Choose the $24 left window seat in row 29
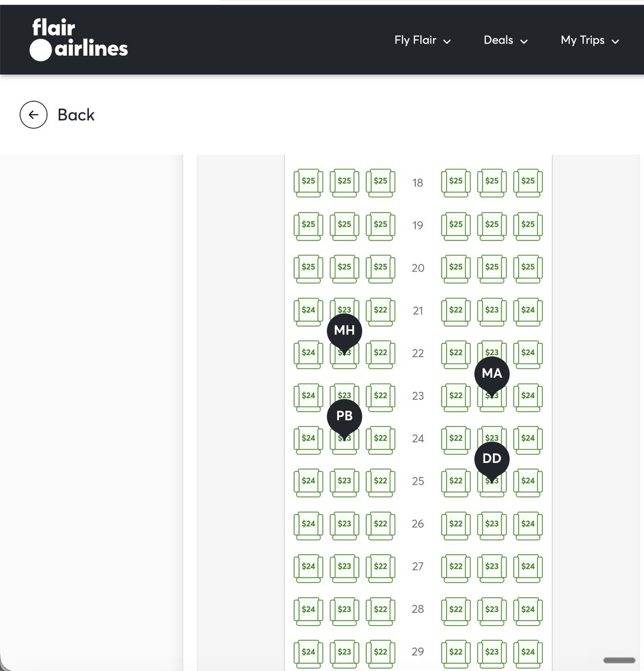 tap(309, 653)
